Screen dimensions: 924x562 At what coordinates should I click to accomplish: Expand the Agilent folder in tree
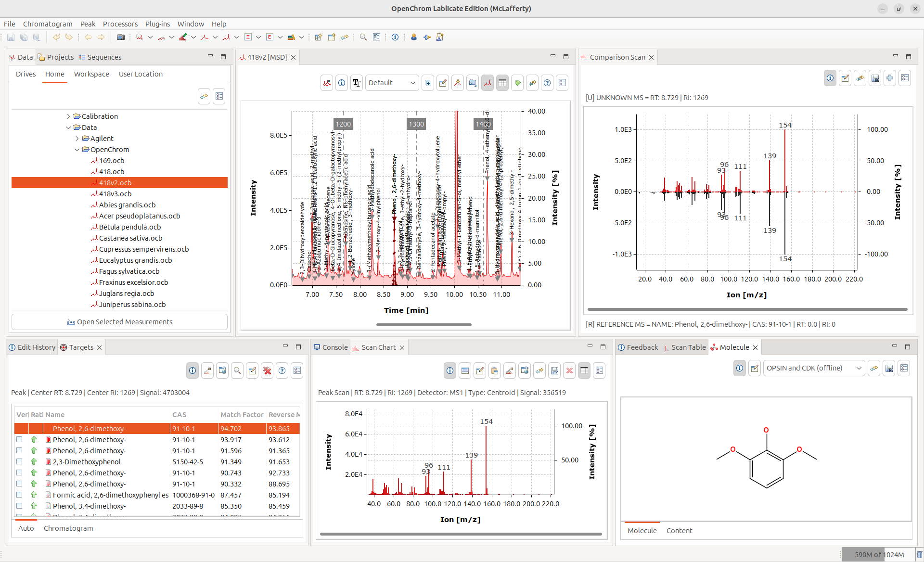pos(77,139)
